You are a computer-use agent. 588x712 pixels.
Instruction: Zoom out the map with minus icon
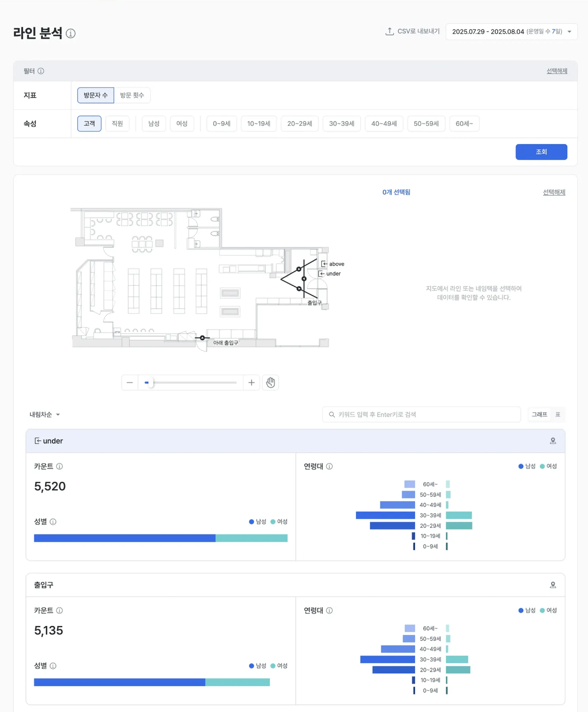click(130, 383)
